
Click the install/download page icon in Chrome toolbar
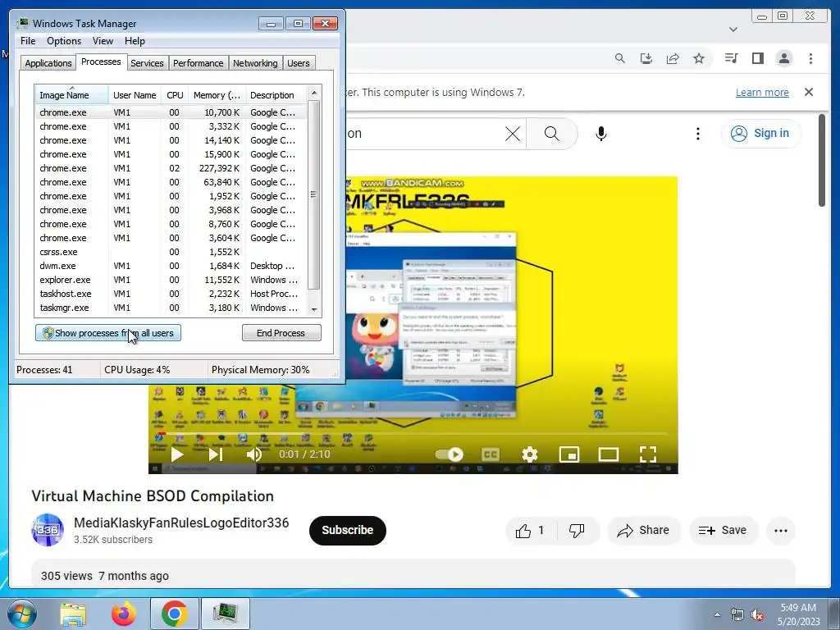[x=646, y=58]
